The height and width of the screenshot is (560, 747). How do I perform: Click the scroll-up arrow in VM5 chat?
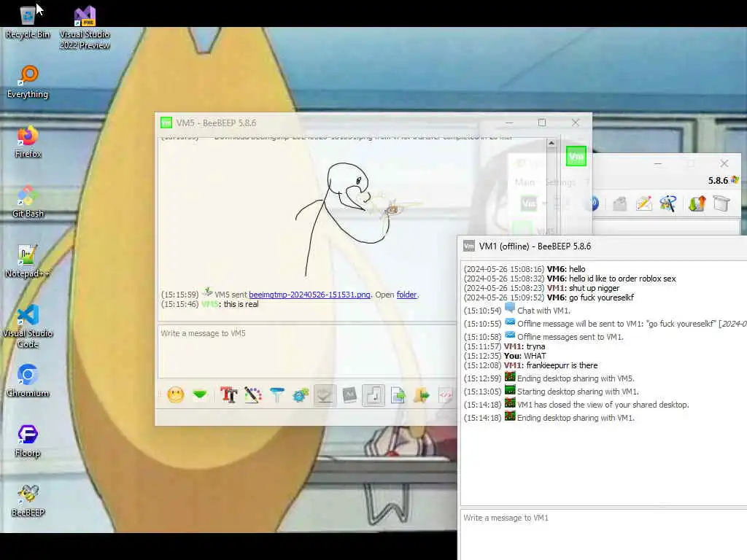[551, 143]
